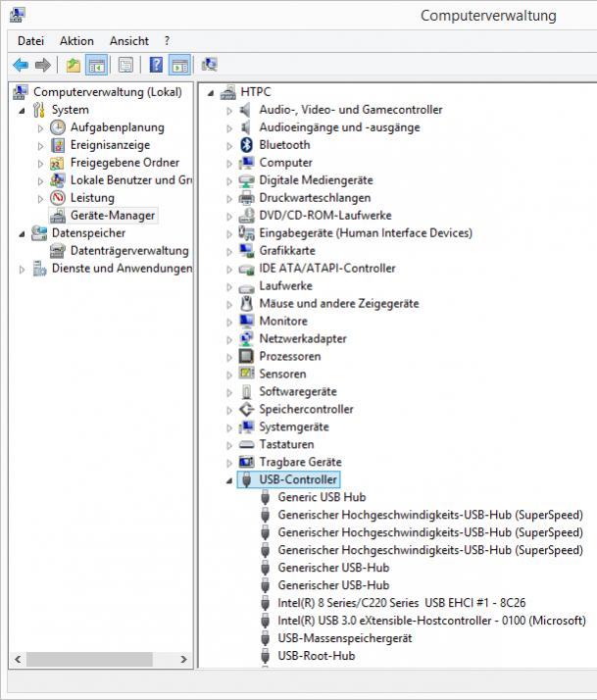Click the Up one level folder icon

(x=73, y=65)
